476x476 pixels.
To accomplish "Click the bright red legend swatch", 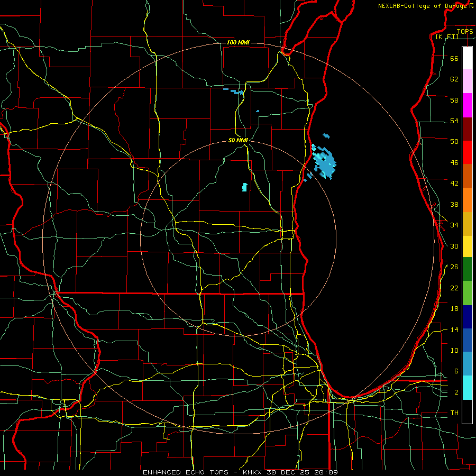I will tap(467, 152).
